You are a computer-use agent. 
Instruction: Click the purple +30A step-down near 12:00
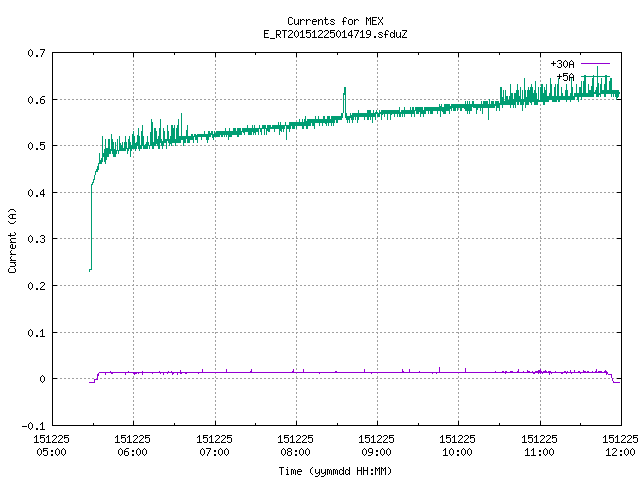tap(611, 378)
